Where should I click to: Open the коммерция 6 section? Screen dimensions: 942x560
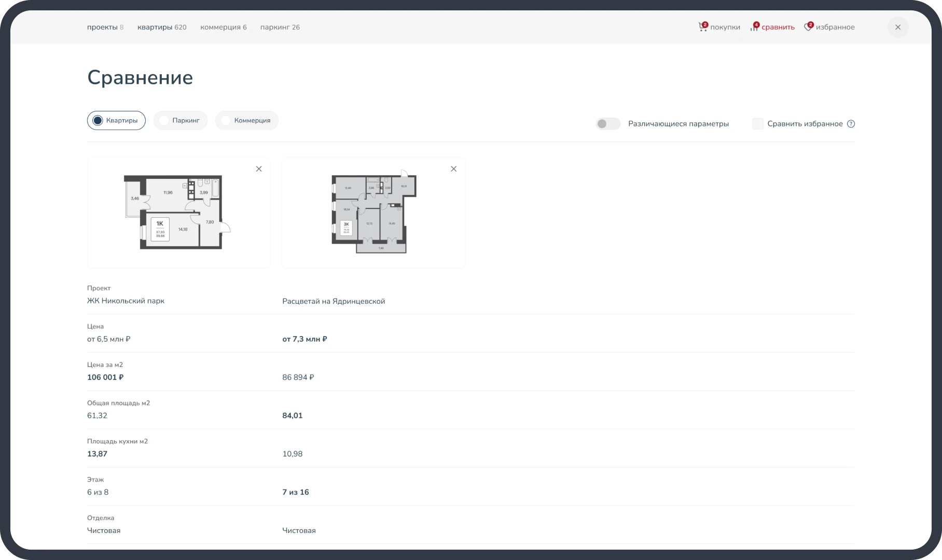coord(223,27)
